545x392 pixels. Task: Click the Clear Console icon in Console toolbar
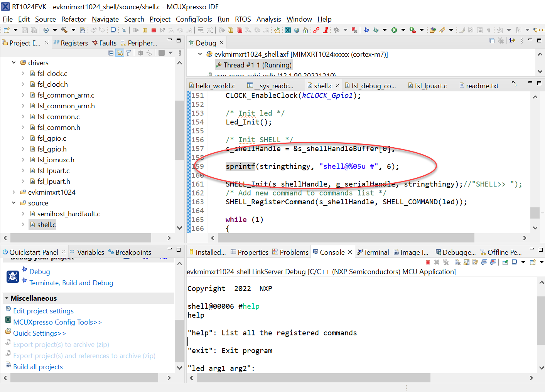click(457, 262)
